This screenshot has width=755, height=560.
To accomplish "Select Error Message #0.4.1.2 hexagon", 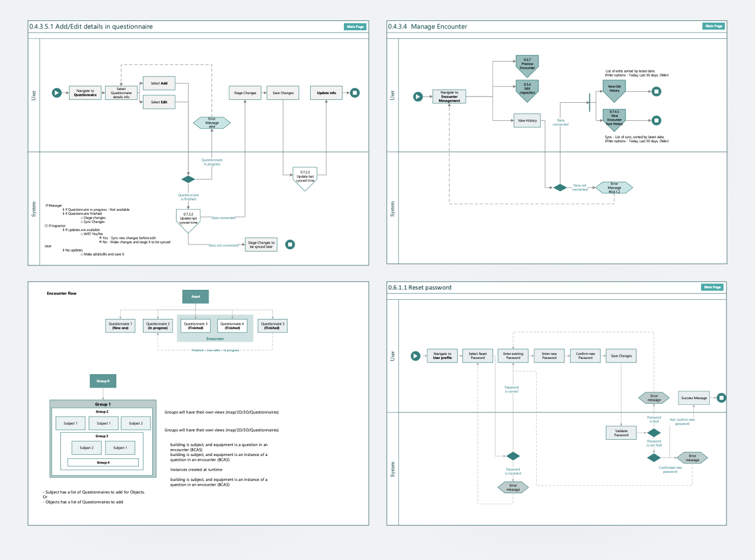I will (614, 188).
